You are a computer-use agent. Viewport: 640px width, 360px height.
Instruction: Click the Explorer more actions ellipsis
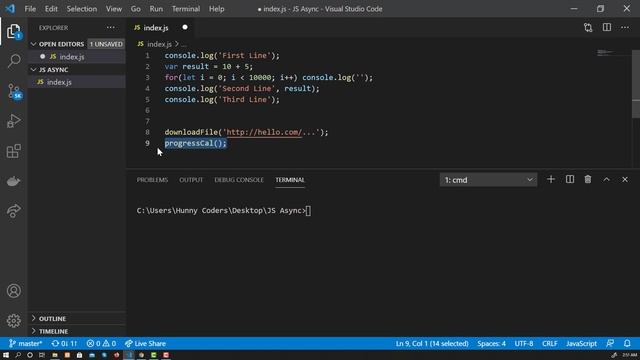[x=111, y=28]
